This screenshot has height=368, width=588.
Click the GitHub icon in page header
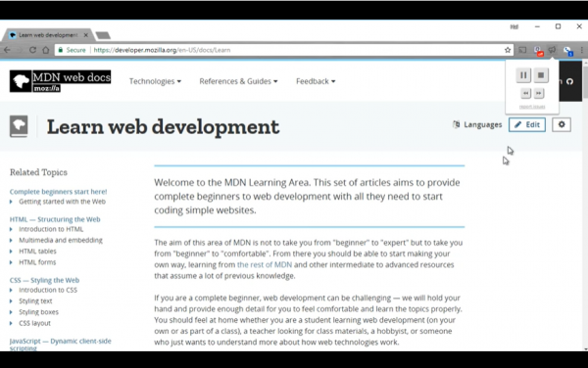tap(570, 81)
